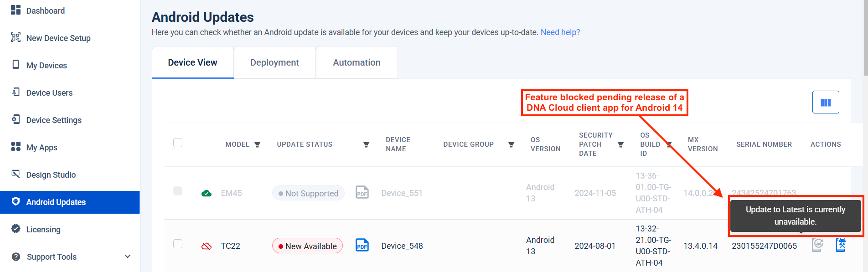Click the column chooser icon button

click(x=825, y=103)
